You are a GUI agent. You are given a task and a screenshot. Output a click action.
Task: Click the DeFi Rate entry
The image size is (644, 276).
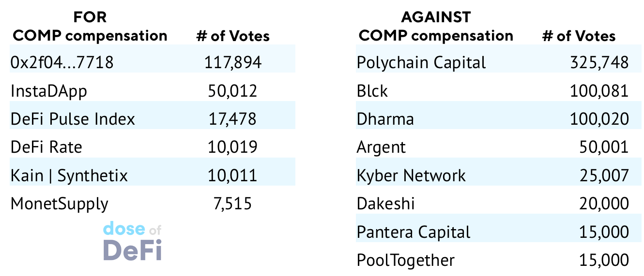point(46,146)
